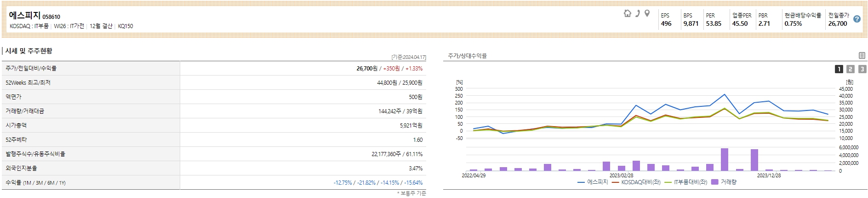The height and width of the screenshot is (198, 868).
Task: Switch to chart view 1
Action: pos(839,69)
